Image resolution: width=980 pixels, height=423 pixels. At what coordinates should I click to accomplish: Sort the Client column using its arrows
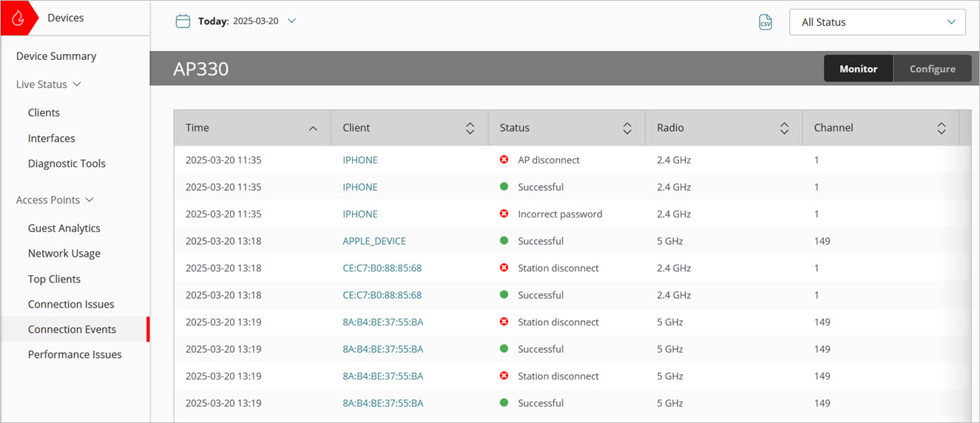[x=470, y=128]
